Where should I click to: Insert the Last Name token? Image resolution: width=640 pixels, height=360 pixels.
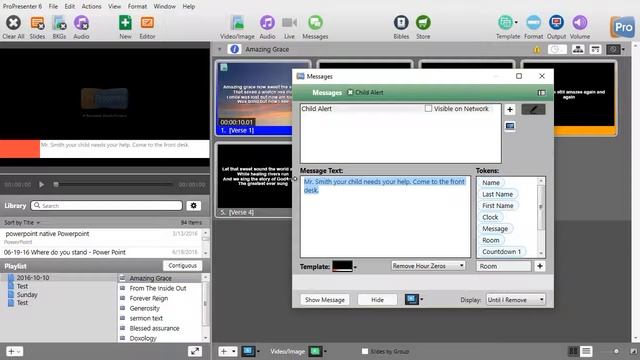[x=498, y=194]
